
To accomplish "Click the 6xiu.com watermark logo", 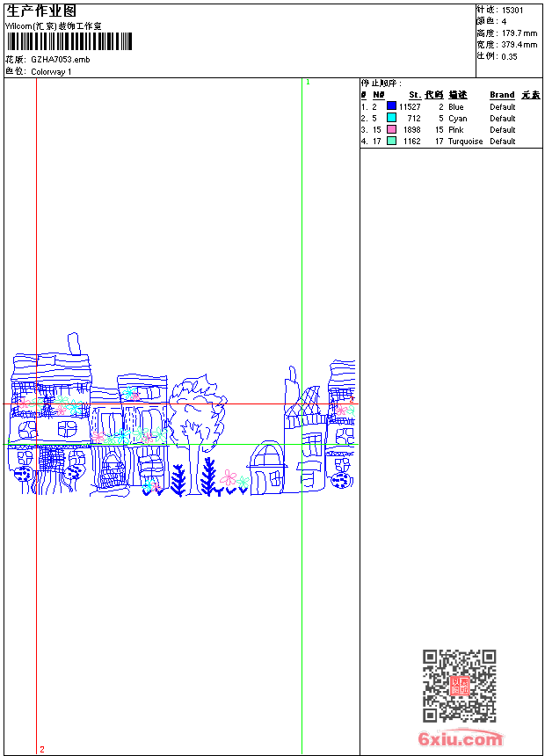I will click(460, 738).
